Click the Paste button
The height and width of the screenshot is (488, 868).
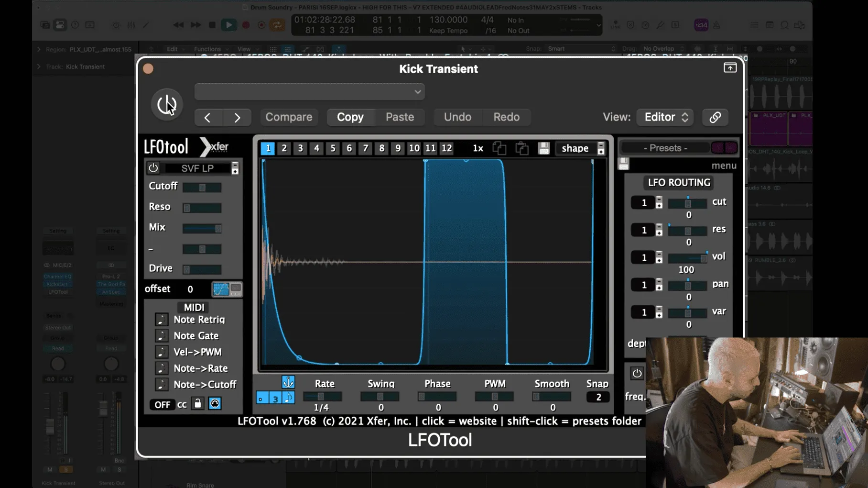pos(400,117)
